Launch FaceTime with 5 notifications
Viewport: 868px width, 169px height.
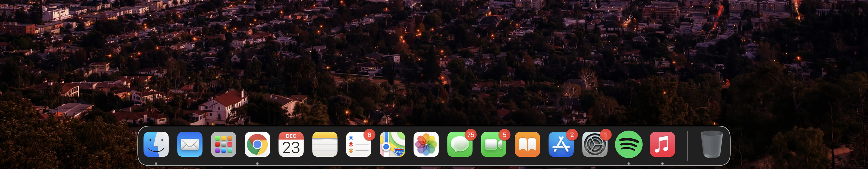point(494,144)
